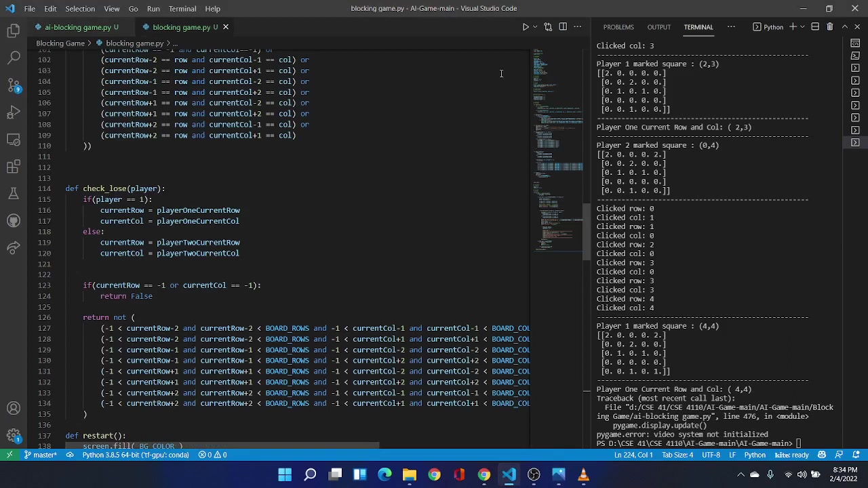This screenshot has width=868, height=488.
Task: Kill the active terminal with trash icon
Action: (x=829, y=26)
